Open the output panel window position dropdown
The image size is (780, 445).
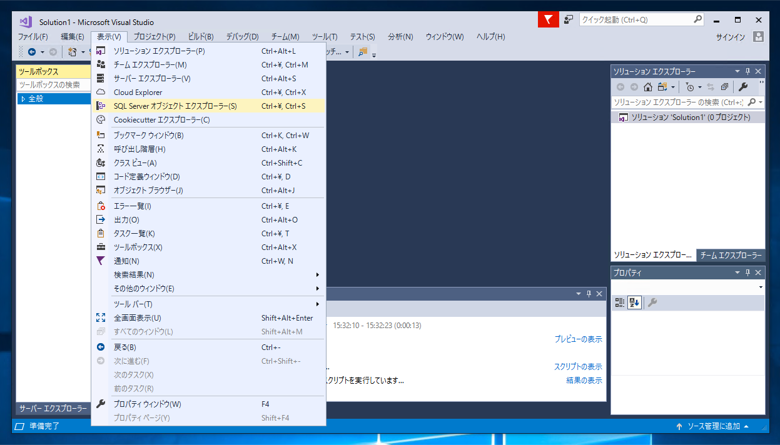(x=578, y=294)
